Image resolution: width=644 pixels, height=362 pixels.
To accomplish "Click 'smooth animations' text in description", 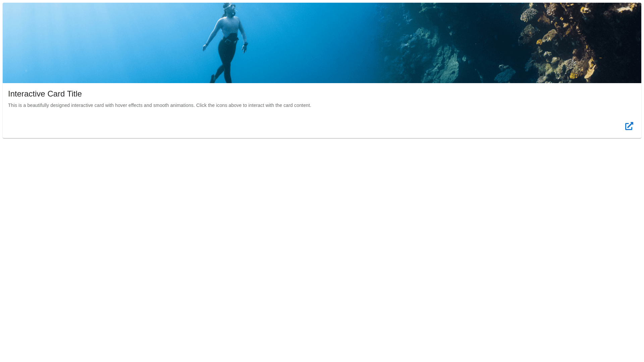I will click(x=173, y=105).
